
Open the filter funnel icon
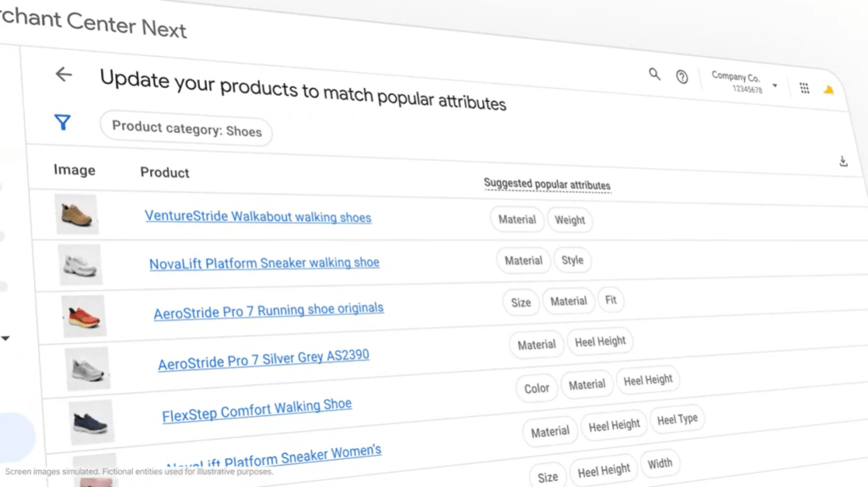(x=63, y=122)
